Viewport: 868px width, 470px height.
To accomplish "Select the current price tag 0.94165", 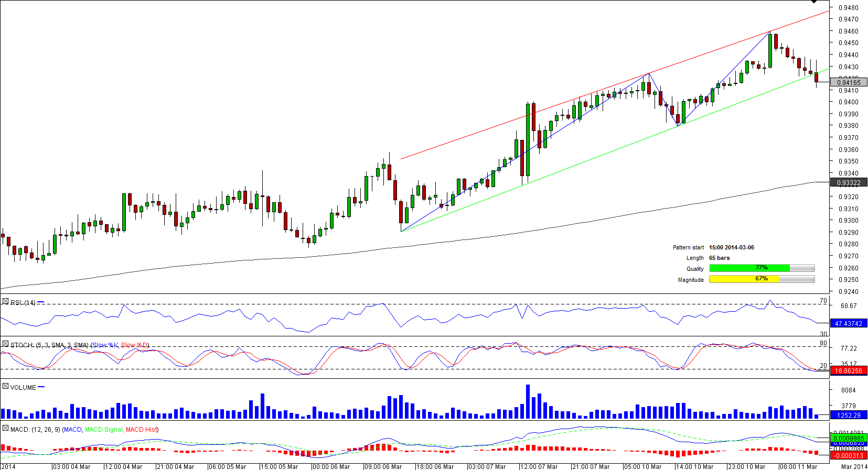I will click(848, 82).
